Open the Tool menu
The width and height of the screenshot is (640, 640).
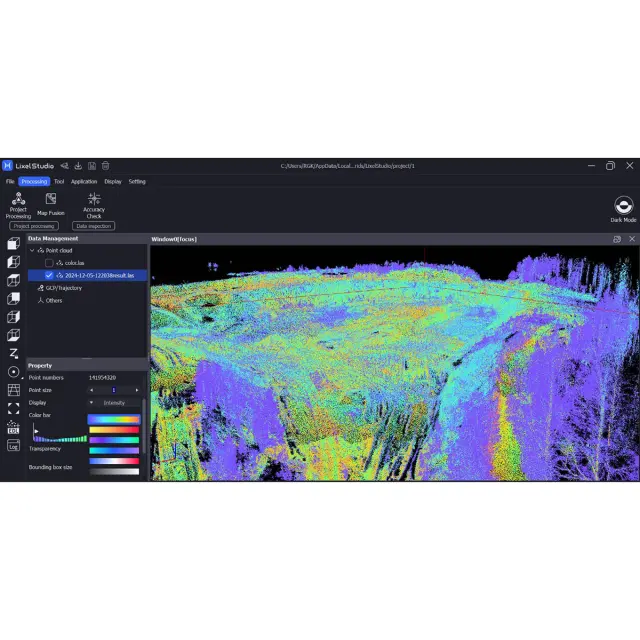coord(59,182)
